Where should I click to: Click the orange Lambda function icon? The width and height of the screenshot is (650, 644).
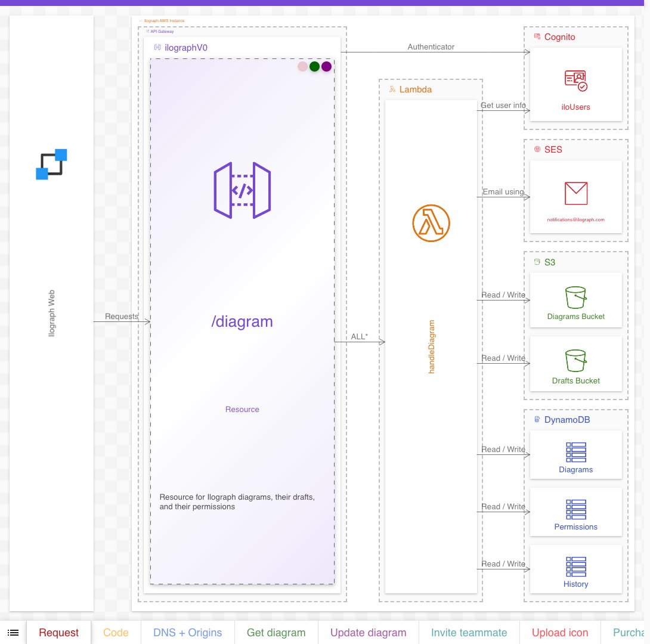pyautogui.click(x=431, y=223)
